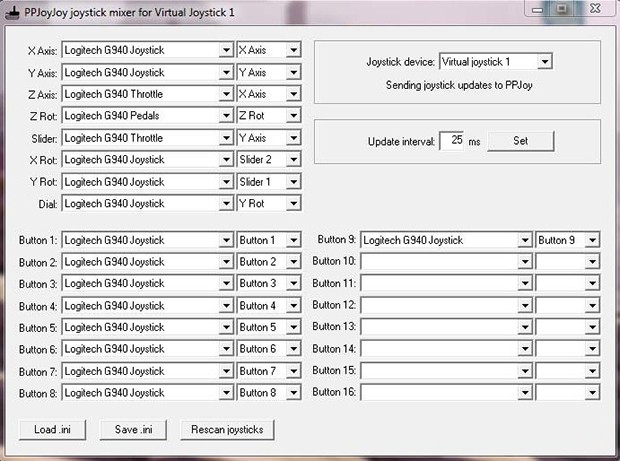This screenshot has width=620, height=461.
Task: Open the Dial axis dropdown showing Y Rot
Action: click(292, 204)
